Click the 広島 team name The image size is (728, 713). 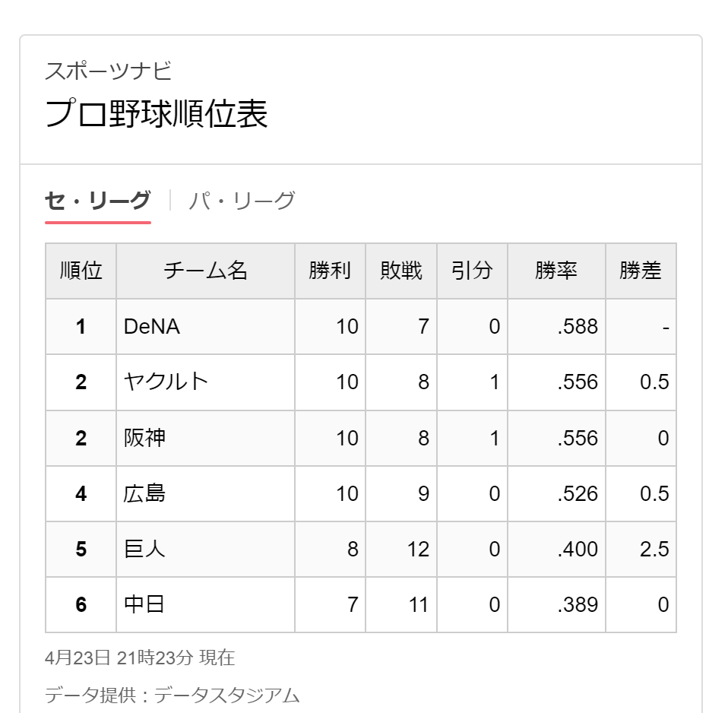point(144,493)
